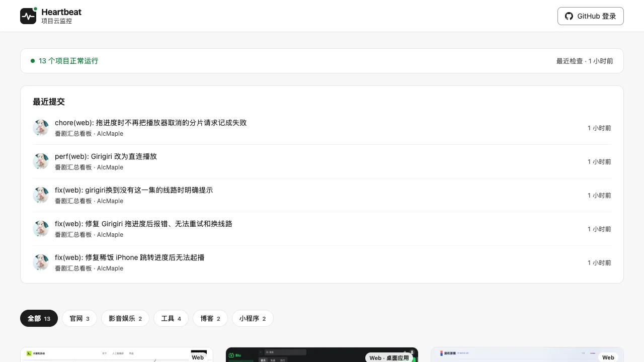Click the GitHub 登录 button
This screenshot has width=644, height=362.
pos(591,16)
